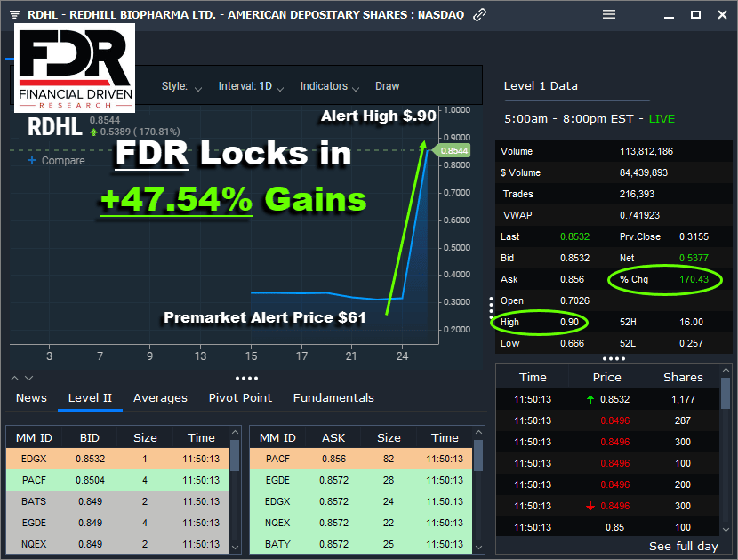Image resolution: width=738 pixels, height=560 pixels.
Task: Click the bid table scrollbar thumb
Action: point(235,455)
